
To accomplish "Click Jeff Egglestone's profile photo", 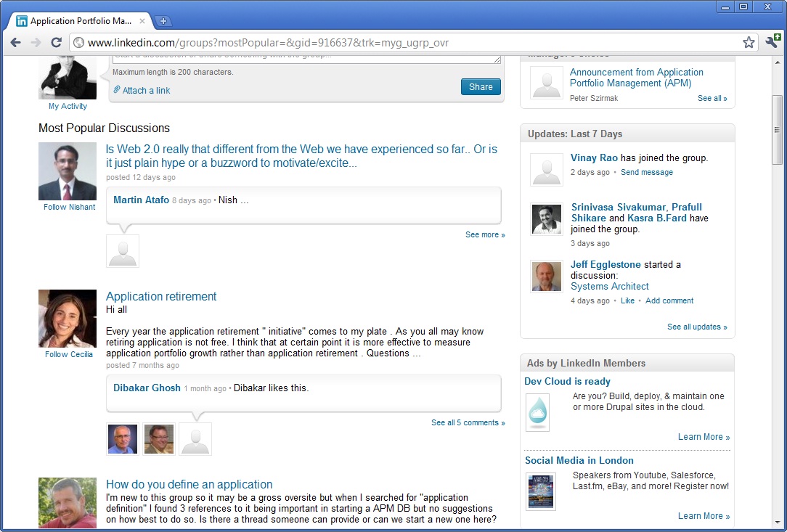I will (x=547, y=276).
